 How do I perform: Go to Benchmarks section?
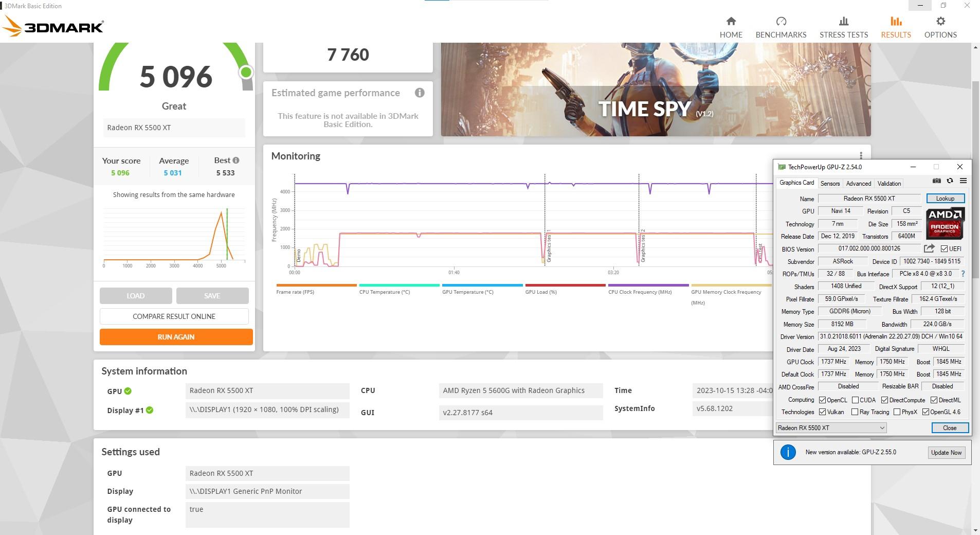coord(781,27)
